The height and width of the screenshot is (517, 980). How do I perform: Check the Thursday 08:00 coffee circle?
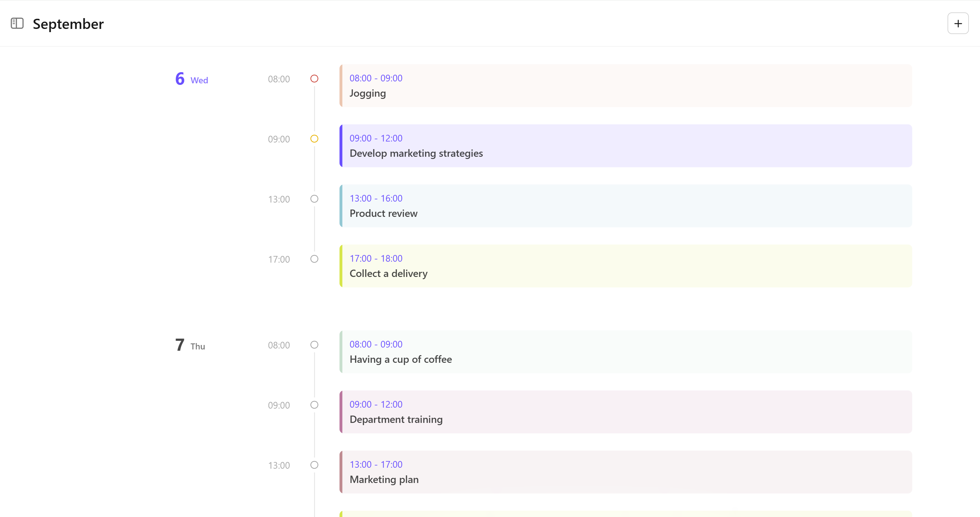pyautogui.click(x=314, y=345)
